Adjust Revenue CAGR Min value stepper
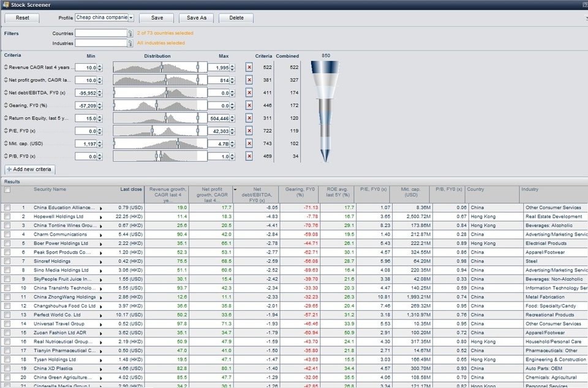 pyautogui.click(x=100, y=68)
